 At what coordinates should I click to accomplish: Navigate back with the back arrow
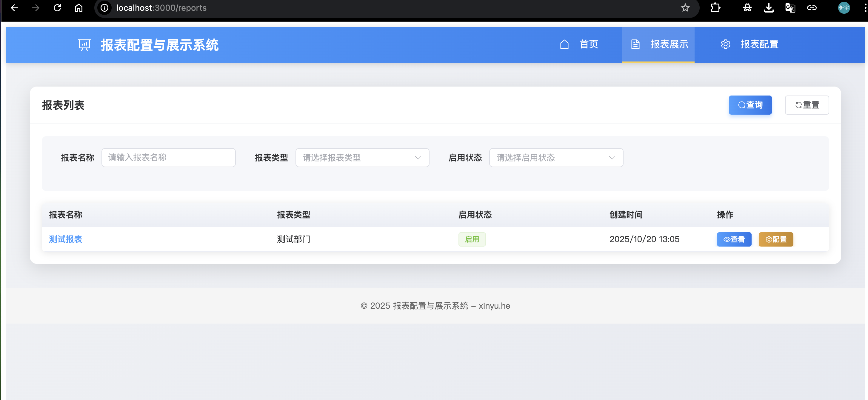[14, 8]
